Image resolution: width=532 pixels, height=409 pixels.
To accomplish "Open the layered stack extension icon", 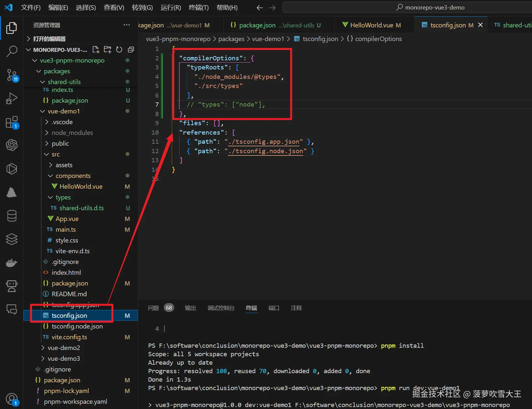I will click(x=12, y=239).
